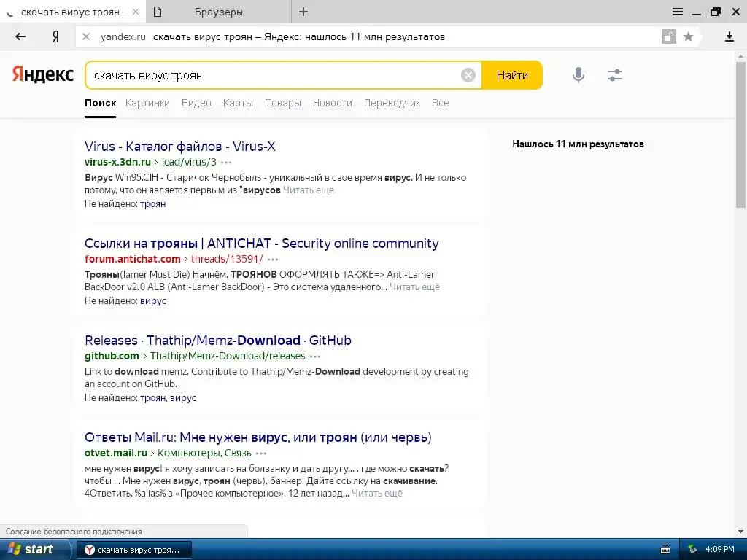The height and width of the screenshot is (560, 747).
Task: Open 'Releases · Thathip/Memz-Download · GitHub' result
Action: [x=217, y=341]
